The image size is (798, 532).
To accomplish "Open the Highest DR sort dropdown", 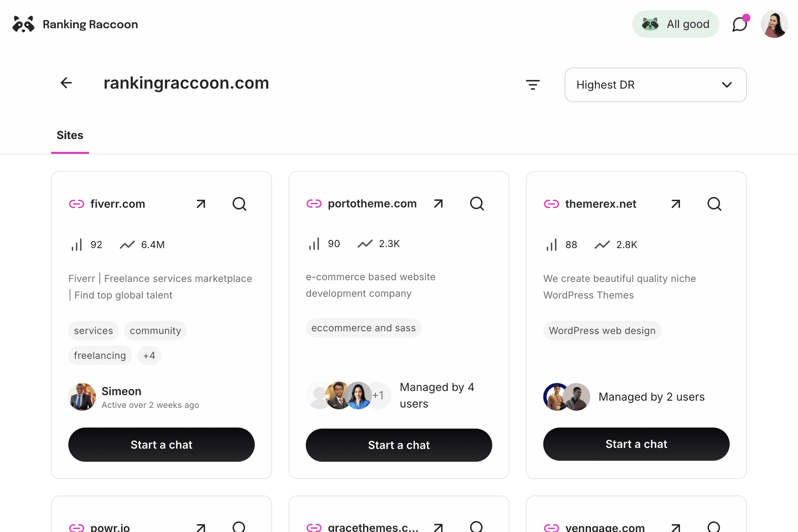I will coord(655,85).
